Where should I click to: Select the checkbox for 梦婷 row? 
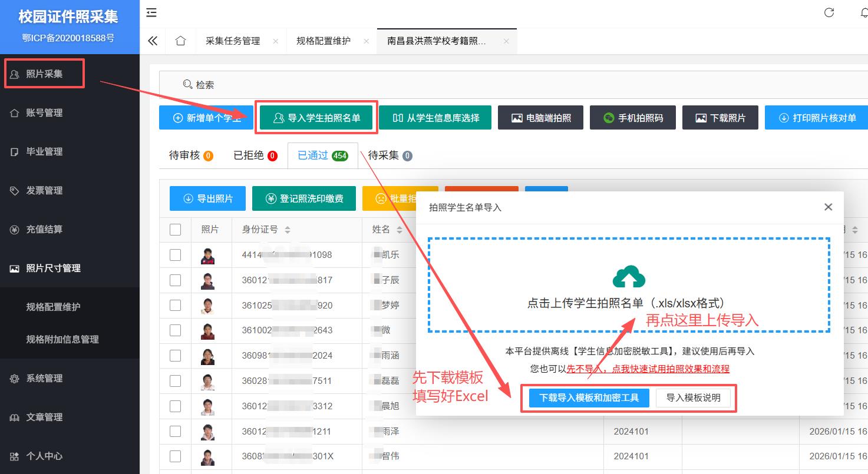(175, 305)
